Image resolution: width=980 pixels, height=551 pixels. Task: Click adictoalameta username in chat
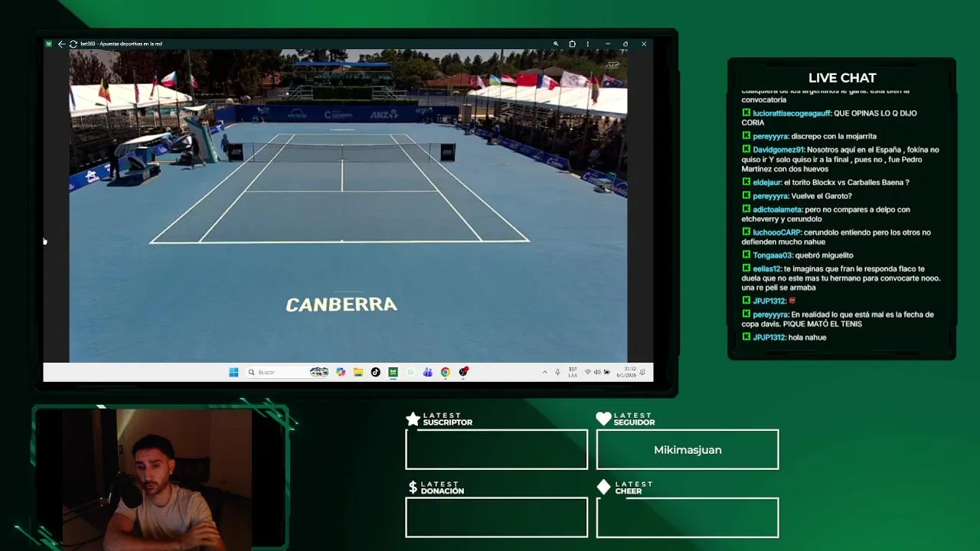click(x=778, y=210)
